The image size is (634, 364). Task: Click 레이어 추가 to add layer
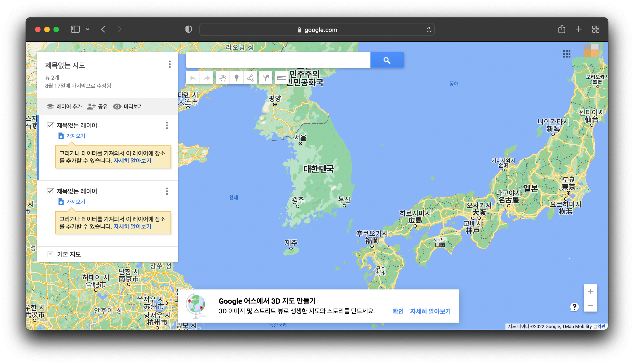pyautogui.click(x=64, y=107)
